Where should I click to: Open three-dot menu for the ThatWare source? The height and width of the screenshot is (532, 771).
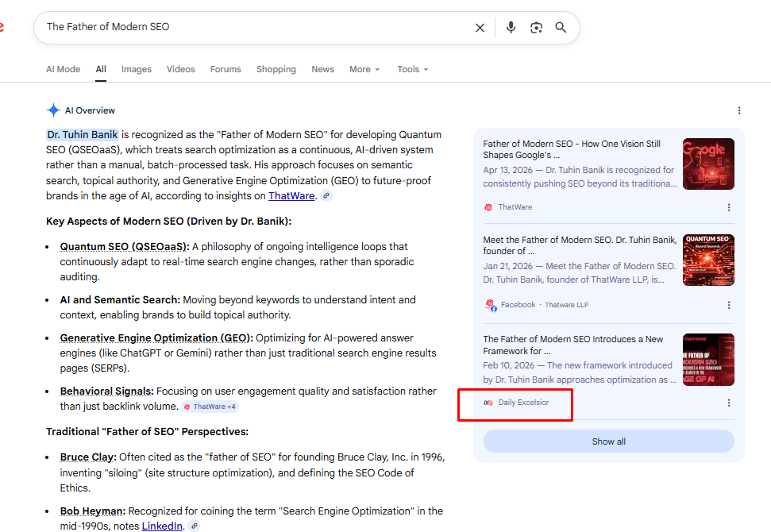click(x=729, y=207)
